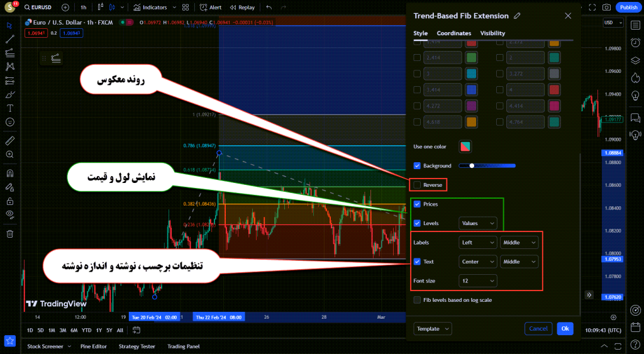
Task: Open the Indicators dialog
Action: [x=151, y=8]
